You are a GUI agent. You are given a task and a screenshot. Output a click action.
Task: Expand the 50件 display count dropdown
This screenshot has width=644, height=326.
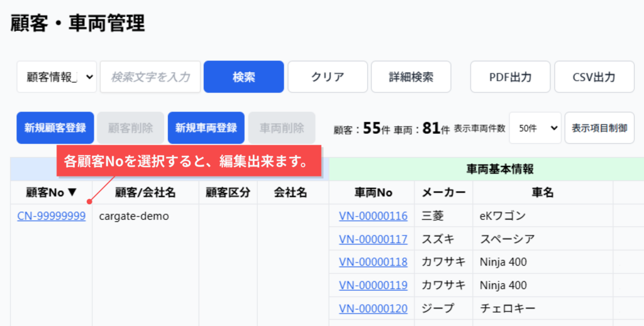click(x=535, y=128)
